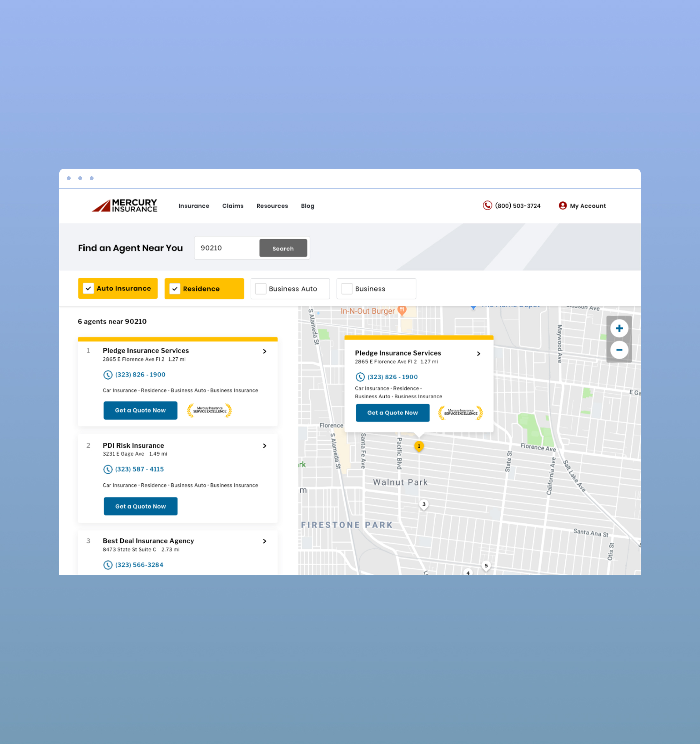Open the Insurance menu
This screenshot has width=700, height=744.
(x=194, y=206)
